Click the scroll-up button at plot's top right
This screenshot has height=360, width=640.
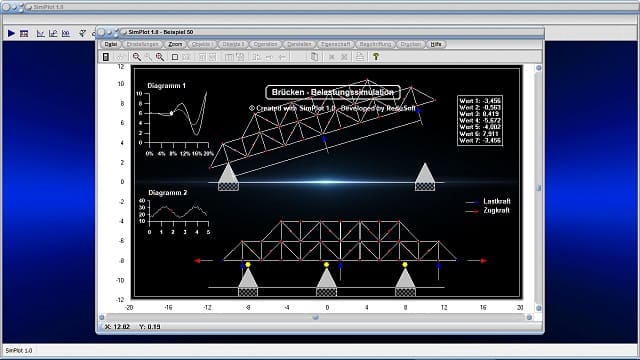click(538, 68)
